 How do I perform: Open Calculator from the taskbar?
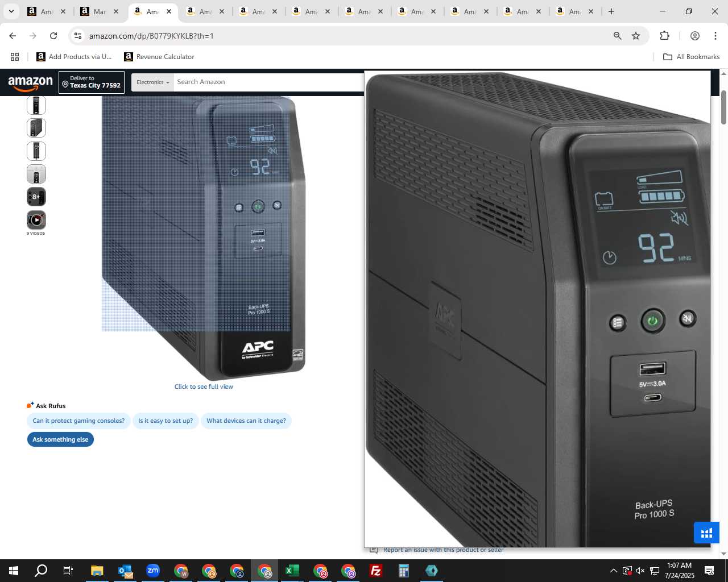click(404, 571)
